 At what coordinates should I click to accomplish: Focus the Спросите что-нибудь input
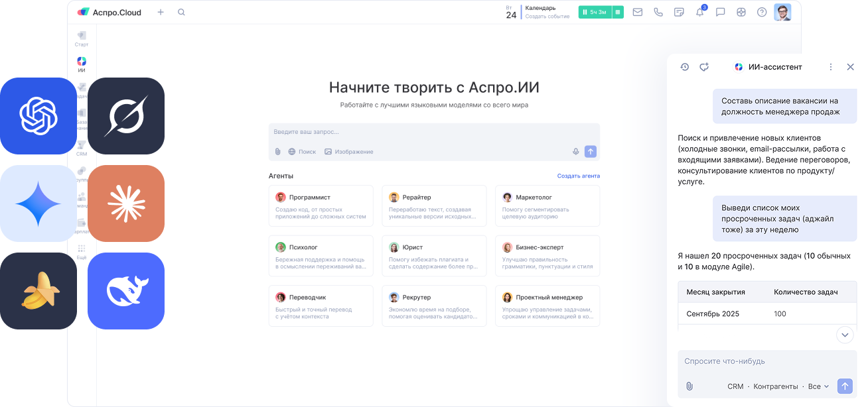coord(767,361)
